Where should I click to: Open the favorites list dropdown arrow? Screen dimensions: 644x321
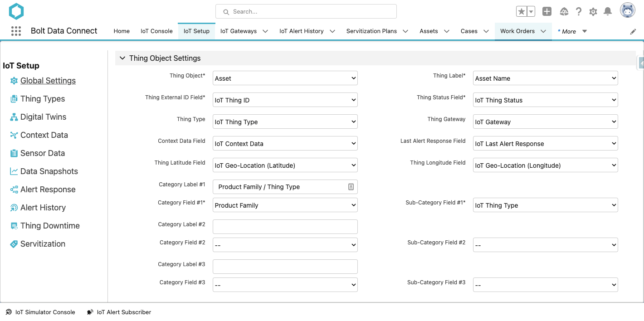pyautogui.click(x=531, y=12)
